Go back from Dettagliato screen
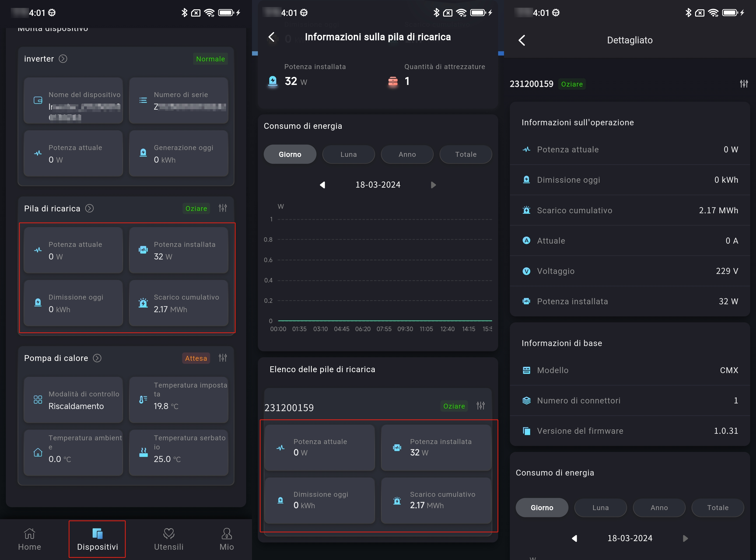 (522, 40)
